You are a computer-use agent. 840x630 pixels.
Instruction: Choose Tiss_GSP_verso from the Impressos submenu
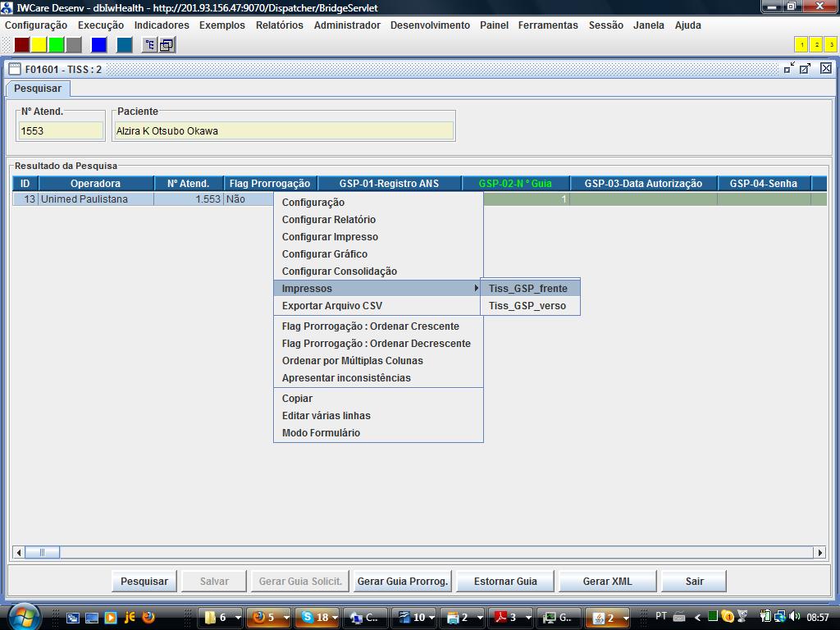click(x=530, y=305)
